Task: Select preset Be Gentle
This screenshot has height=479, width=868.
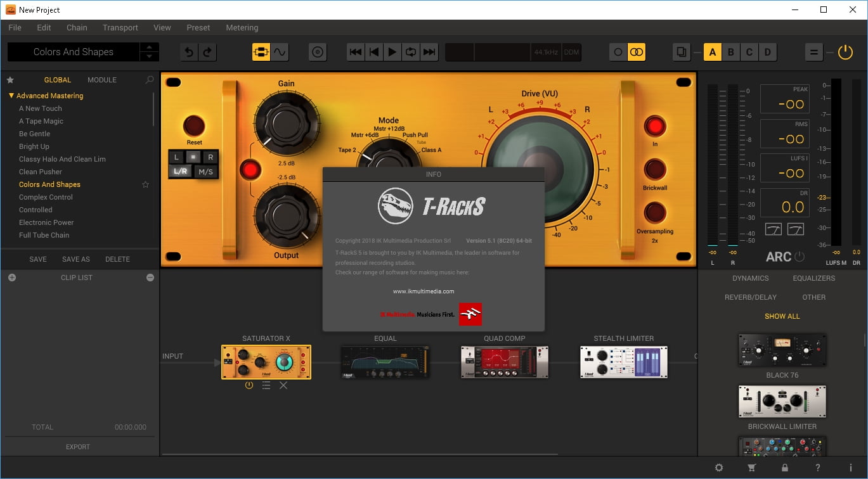Action: [34, 134]
